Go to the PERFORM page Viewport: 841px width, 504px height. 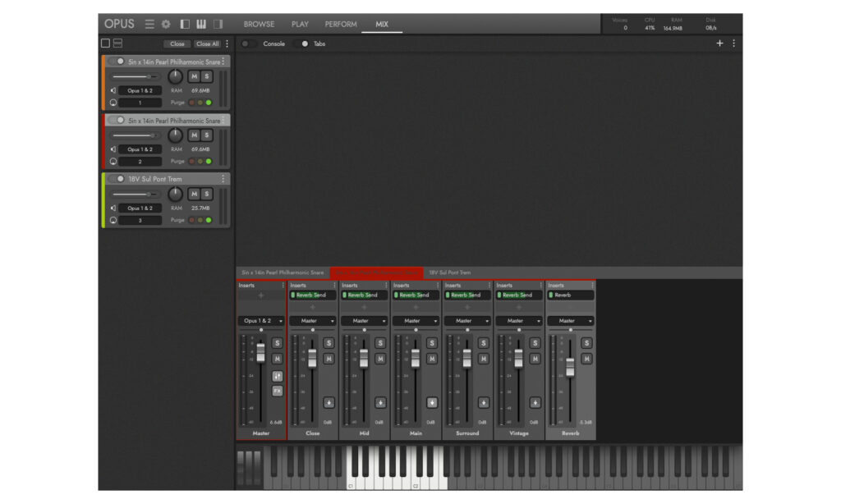(341, 24)
